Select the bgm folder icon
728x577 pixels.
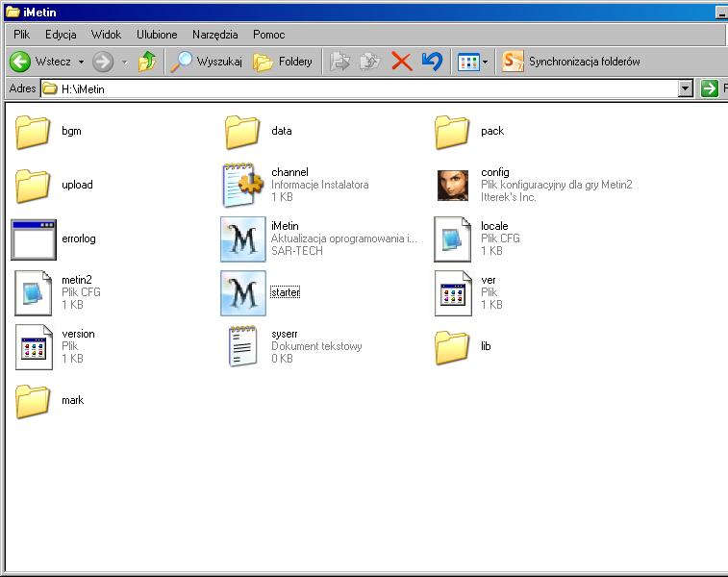pyautogui.click(x=33, y=133)
